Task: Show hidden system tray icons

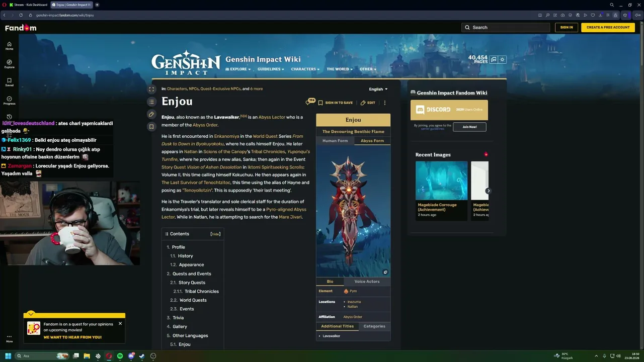Action: click(596, 356)
